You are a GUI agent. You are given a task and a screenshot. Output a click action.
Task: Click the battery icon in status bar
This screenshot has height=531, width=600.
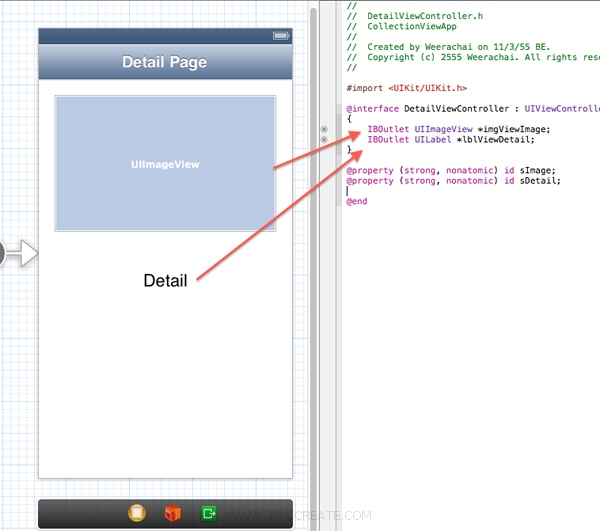(x=281, y=36)
